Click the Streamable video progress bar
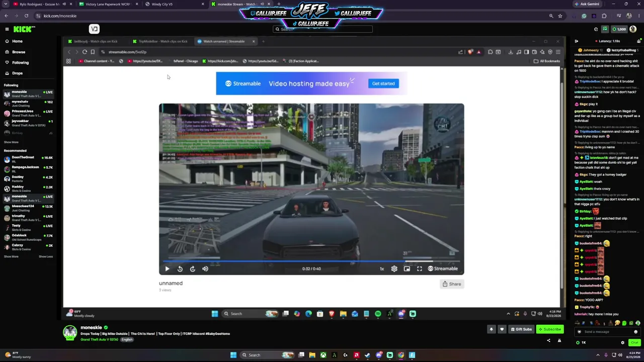The image size is (644, 362). tap(311, 261)
